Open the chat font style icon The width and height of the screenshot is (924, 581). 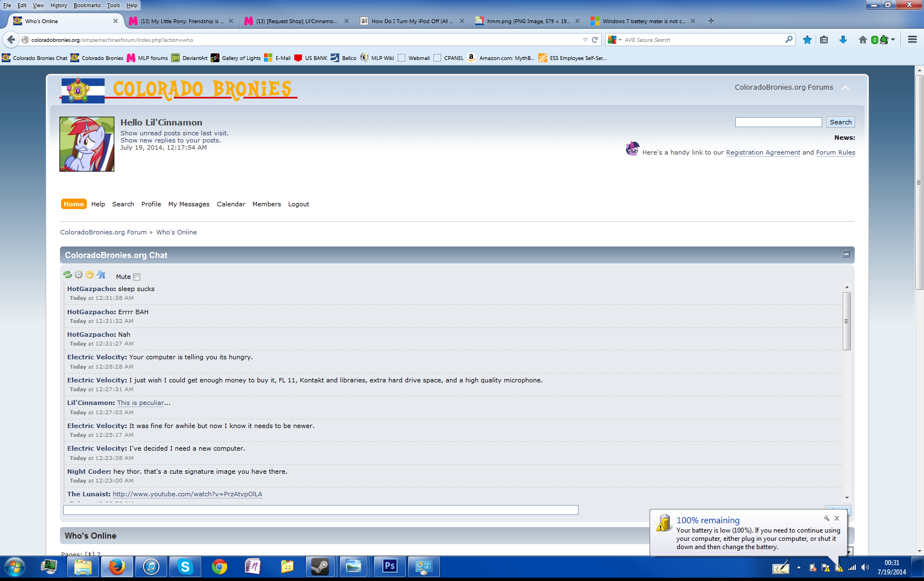click(101, 275)
